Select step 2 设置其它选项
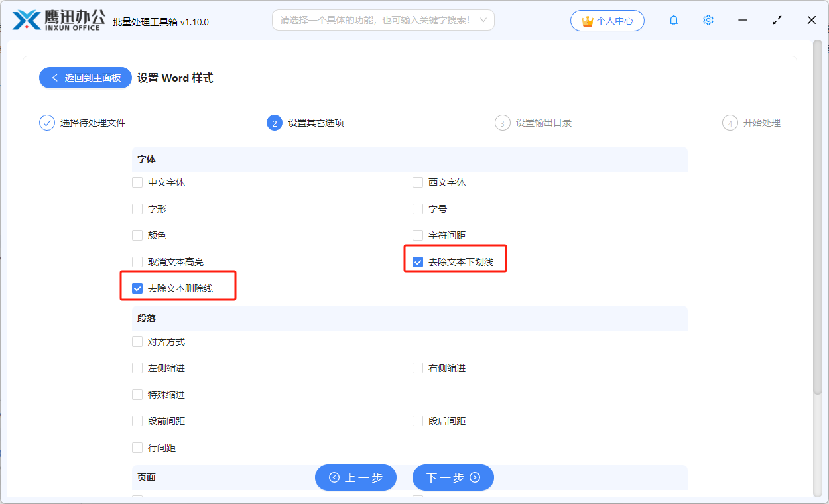This screenshot has width=829, height=504. point(306,123)
